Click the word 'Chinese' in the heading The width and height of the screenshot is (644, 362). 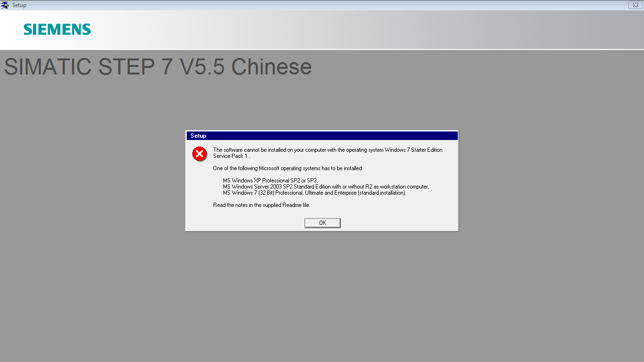coord(272,67)
